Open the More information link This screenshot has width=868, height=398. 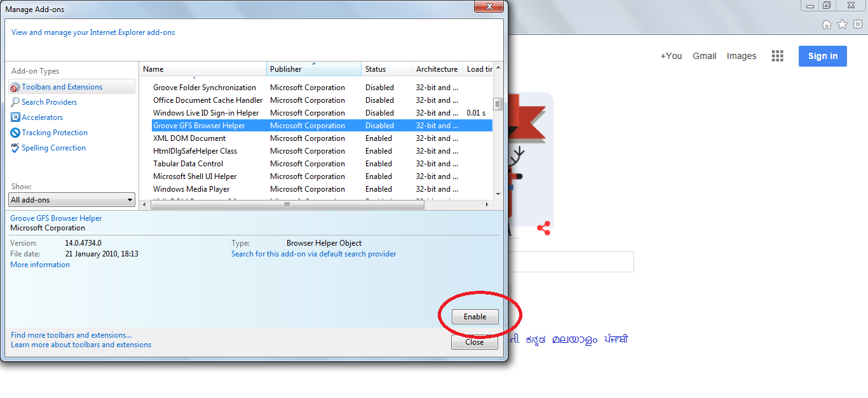pos(39,264)
